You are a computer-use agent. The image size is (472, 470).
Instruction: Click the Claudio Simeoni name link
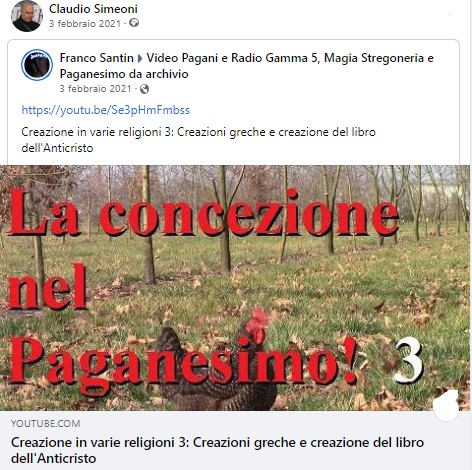pyautogui.click(x=93, y=9)
